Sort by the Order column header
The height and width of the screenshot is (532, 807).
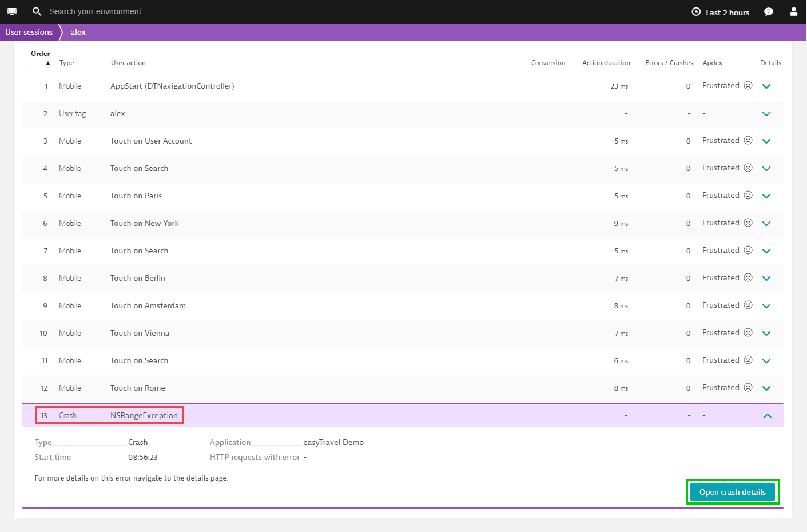pyautogui.click(x=41, y=54)
